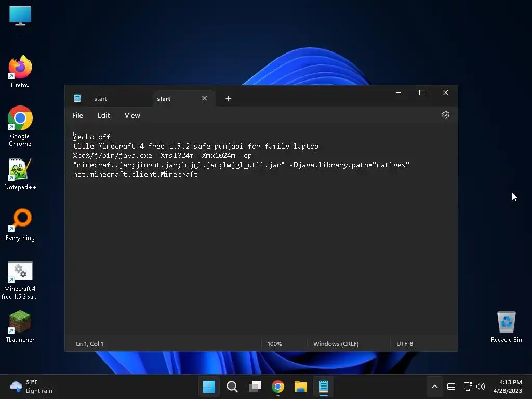The height and width of the screenshot is (399, 532).
Task: Select the Recycle Bin icon
Action: click(x=506, y=326)
